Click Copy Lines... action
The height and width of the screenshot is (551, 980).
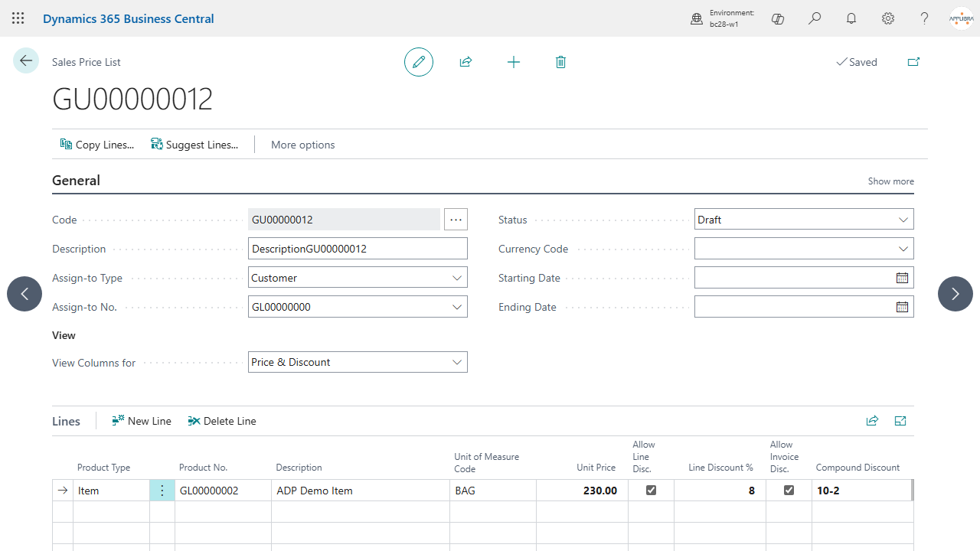click(x=97, y=145)
